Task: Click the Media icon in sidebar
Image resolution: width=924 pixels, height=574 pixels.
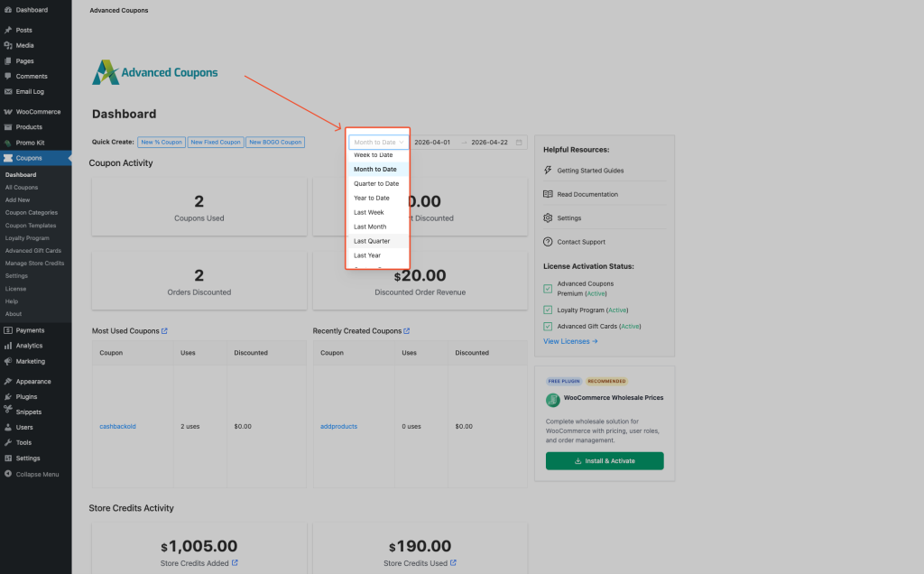Action: coord(7,45)
